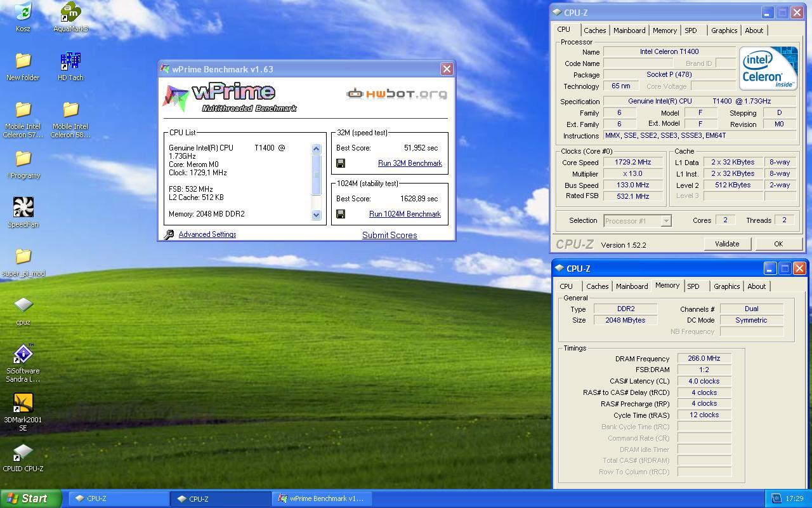Open Graphics tab in upper CPU-Z window
812x508 pixels.
tap(724, 30)
